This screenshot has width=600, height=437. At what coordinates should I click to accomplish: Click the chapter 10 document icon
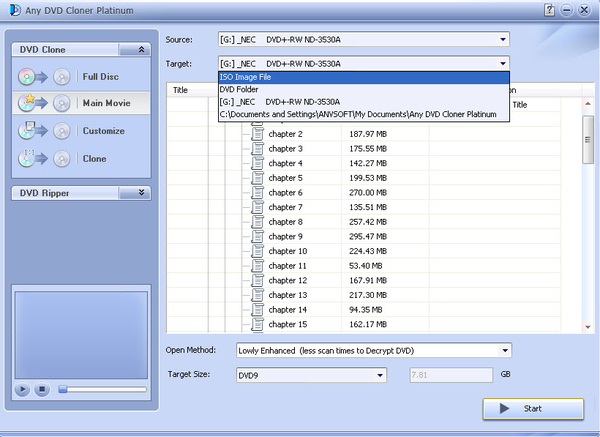point(257,251)
